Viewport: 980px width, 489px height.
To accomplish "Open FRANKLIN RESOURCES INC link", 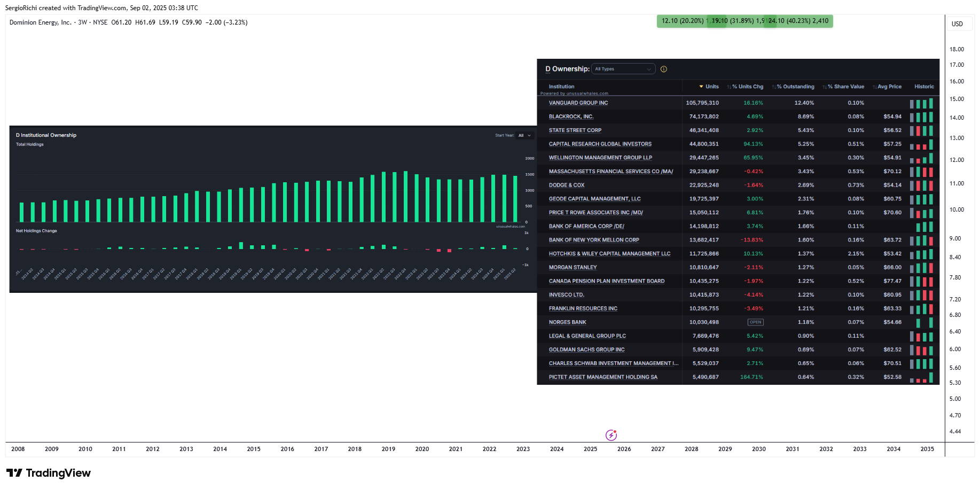I will pos(583,308).
